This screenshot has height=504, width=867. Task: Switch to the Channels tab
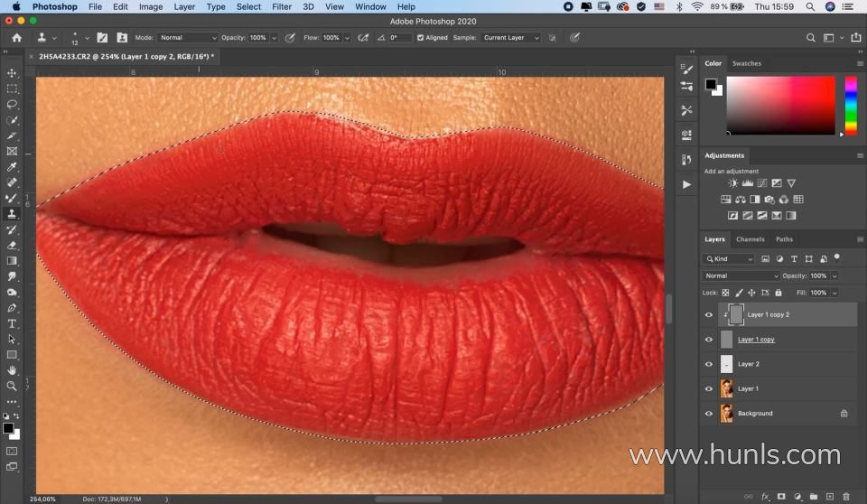click(750, 239)
